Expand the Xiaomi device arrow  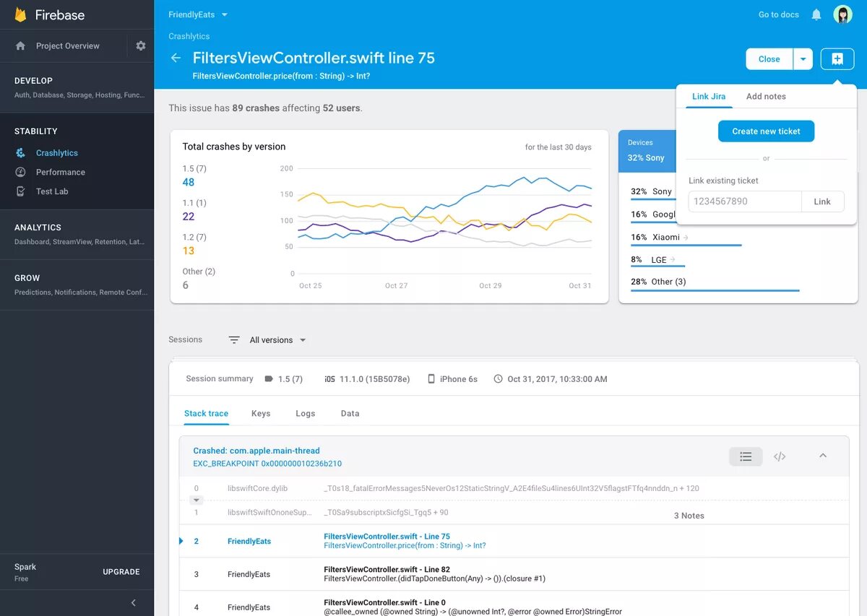pos(686,237)
